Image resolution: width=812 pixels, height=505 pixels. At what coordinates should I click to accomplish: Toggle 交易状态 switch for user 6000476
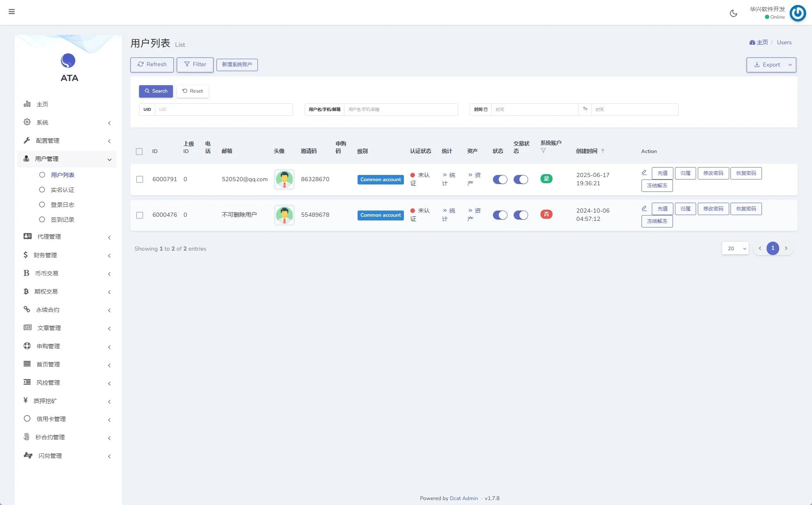(x=521, y=215)
